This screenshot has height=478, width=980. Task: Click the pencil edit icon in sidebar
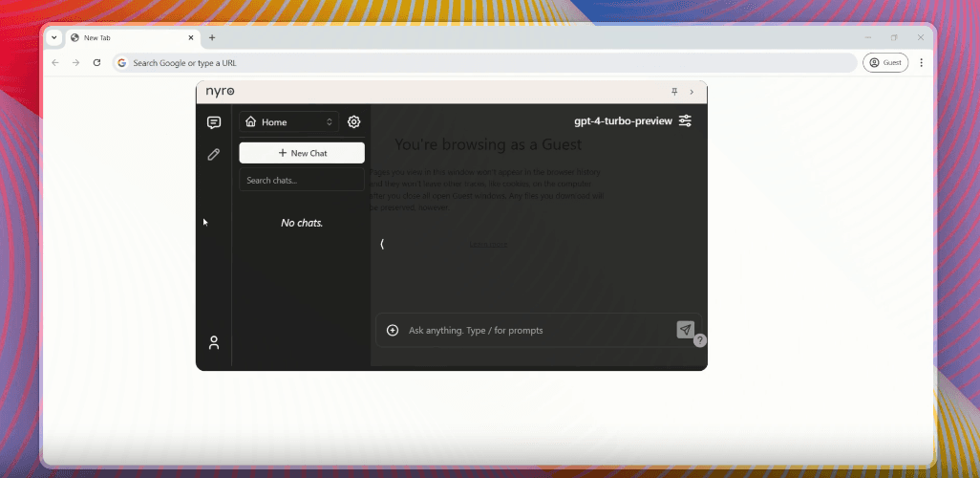click(214, 154)
